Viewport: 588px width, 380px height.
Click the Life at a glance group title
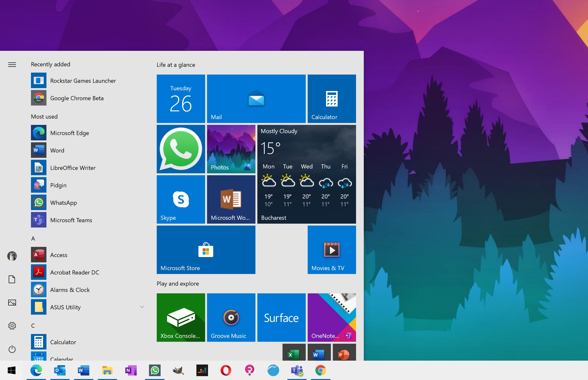176,65
